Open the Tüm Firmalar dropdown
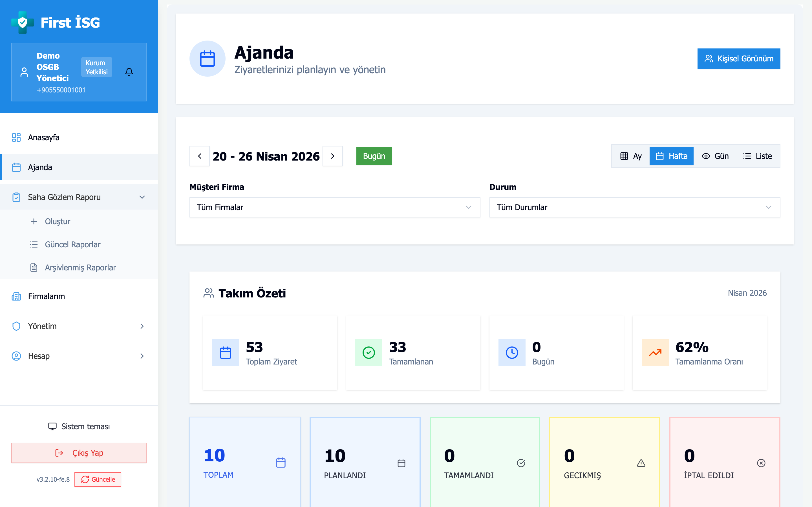812x507 pixels. 335,207
